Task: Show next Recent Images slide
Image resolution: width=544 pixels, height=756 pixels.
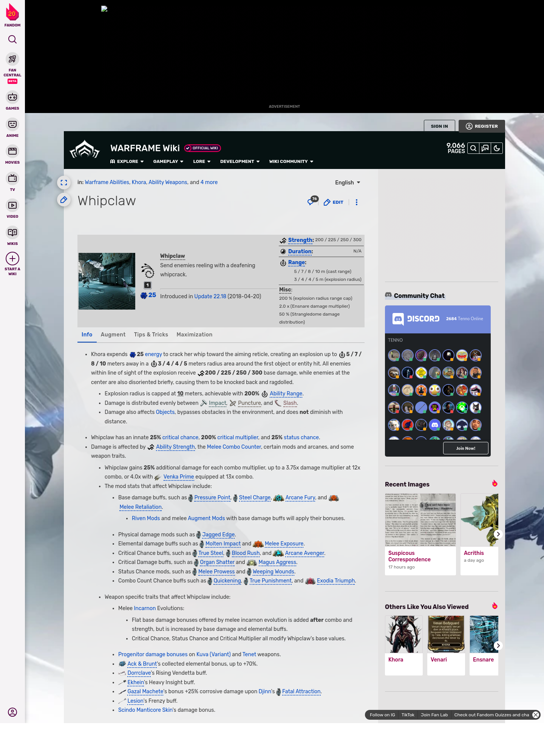Action: (x=498, y=534)
